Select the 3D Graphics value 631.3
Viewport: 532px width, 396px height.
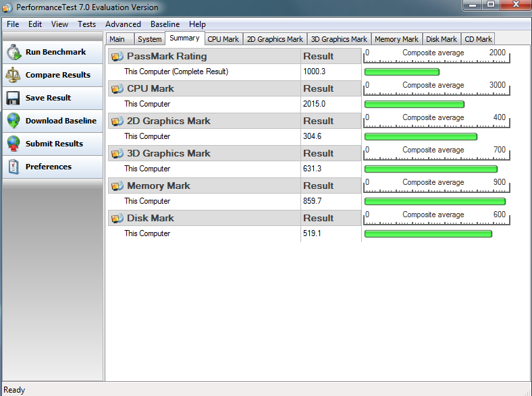coord(312,169)
